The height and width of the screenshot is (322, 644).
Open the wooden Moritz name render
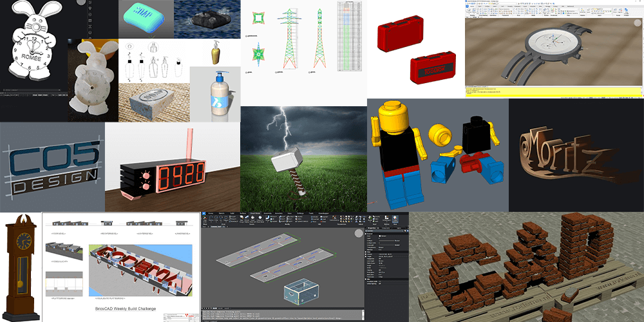coord(576,155)
